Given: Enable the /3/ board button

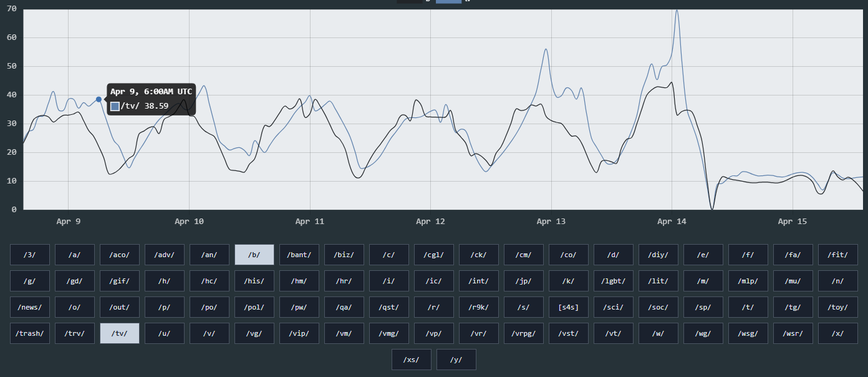Looking at the screenshot, I should [x=30, y=255].
